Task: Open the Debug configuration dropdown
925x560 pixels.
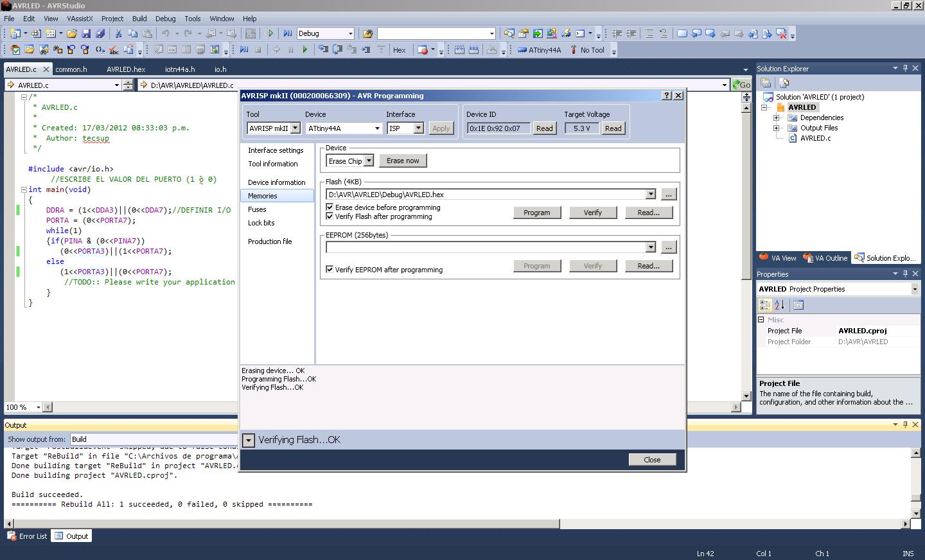Action: [351, 33]
